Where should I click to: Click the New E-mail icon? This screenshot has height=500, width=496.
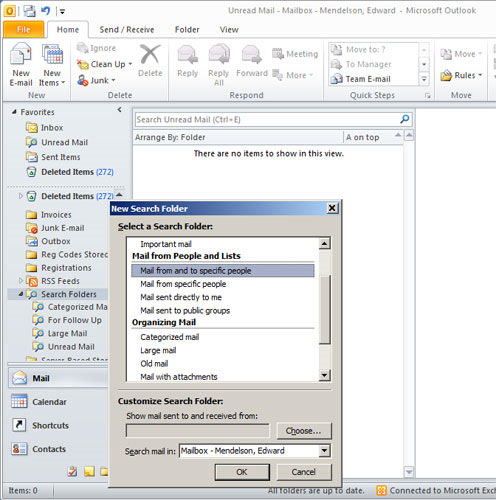[x=21, y=54]
